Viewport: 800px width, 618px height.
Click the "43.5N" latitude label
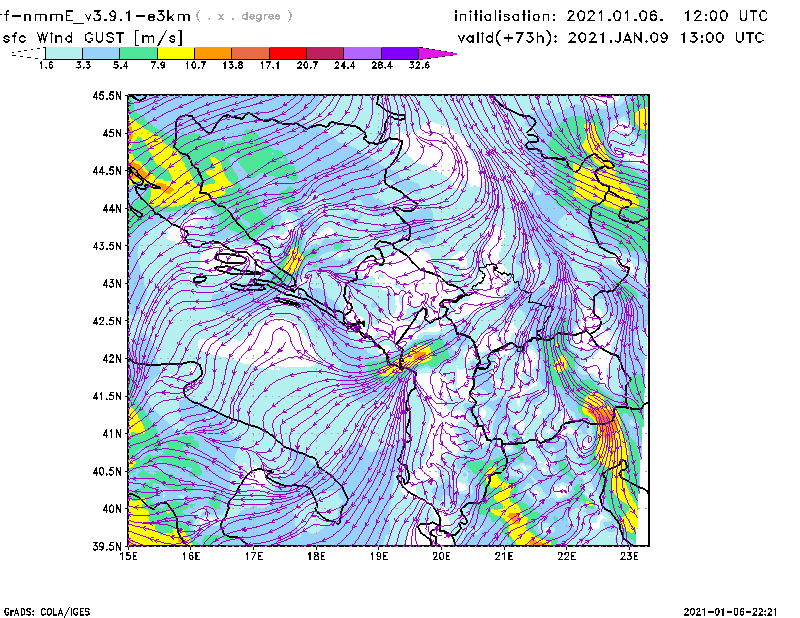[x=107, y=246]
